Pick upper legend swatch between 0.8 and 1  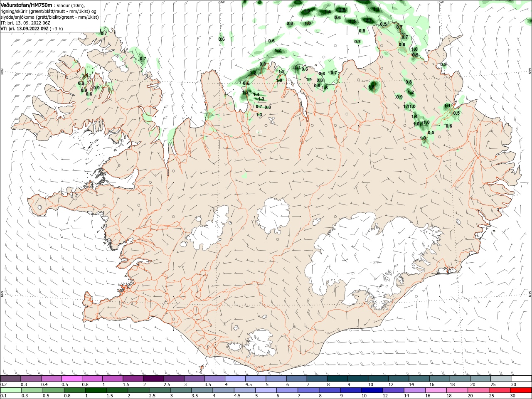[92, 379]
